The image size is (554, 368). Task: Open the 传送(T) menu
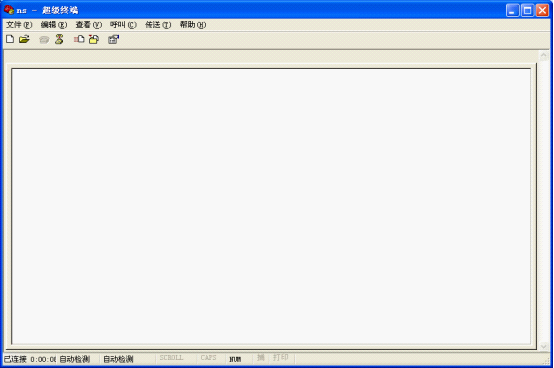(x=158, y=25)
